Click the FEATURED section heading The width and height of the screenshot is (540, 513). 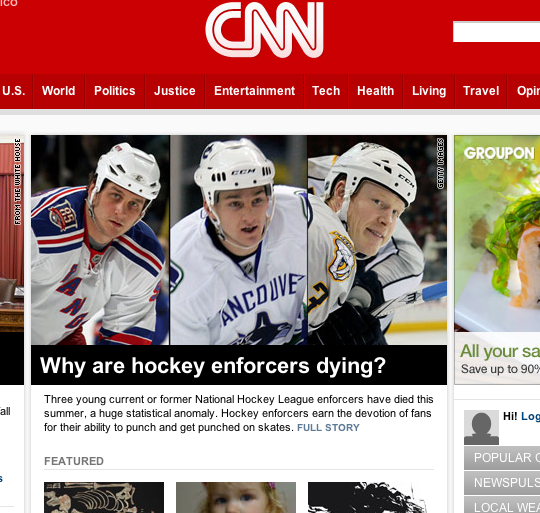74,461
